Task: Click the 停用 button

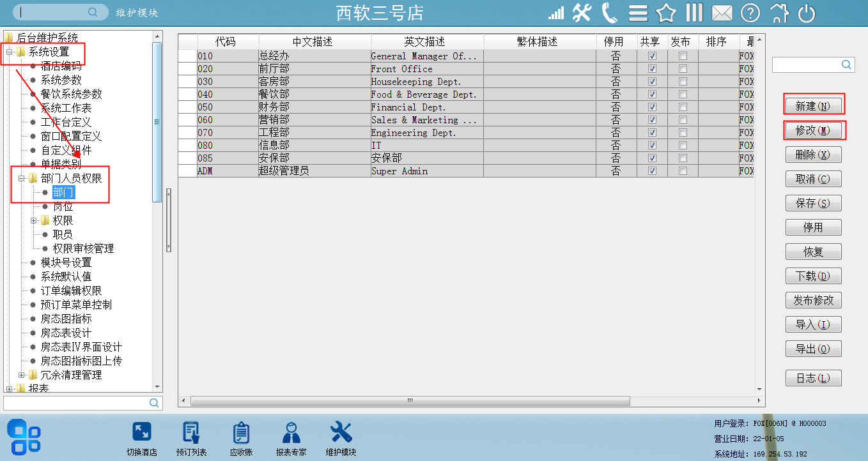Action: (813, 227)
